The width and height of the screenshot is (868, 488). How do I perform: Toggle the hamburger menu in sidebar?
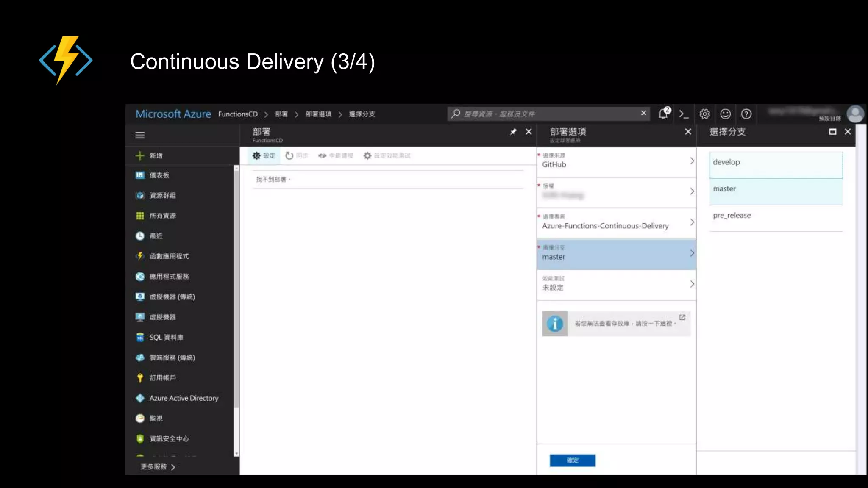(x=140, y=135)
